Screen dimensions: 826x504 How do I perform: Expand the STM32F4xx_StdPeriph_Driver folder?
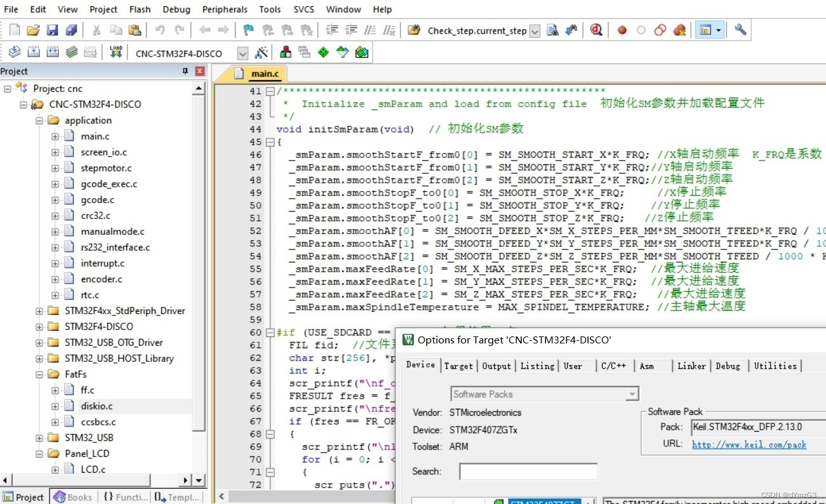(39, 310)
